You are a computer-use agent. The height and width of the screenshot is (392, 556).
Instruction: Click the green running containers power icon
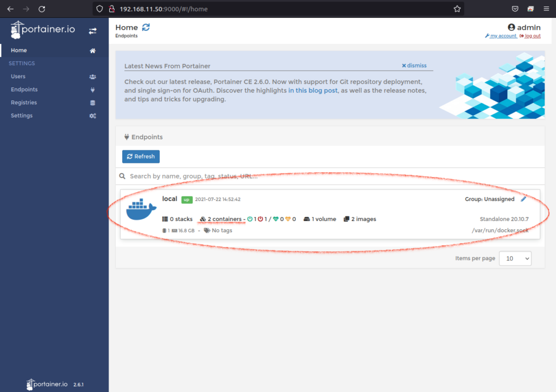250,219
